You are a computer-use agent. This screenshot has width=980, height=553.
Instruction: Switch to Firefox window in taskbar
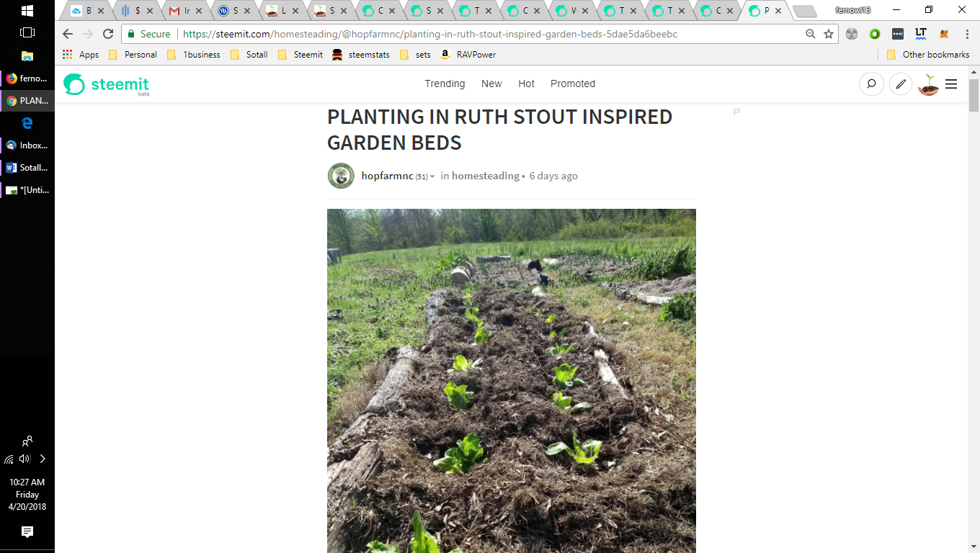pyautogui.click(x=27, y=78)
